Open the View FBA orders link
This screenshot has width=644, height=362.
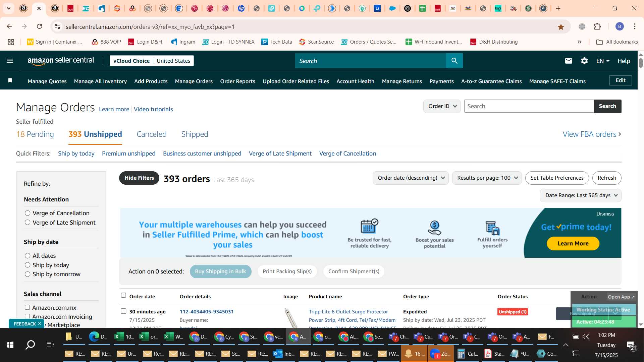click(592, 134)
